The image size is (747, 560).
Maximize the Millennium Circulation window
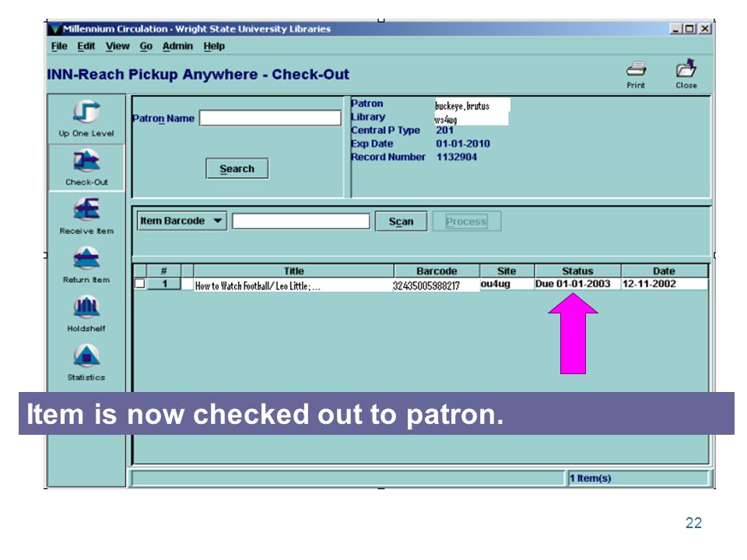[689, 29]
